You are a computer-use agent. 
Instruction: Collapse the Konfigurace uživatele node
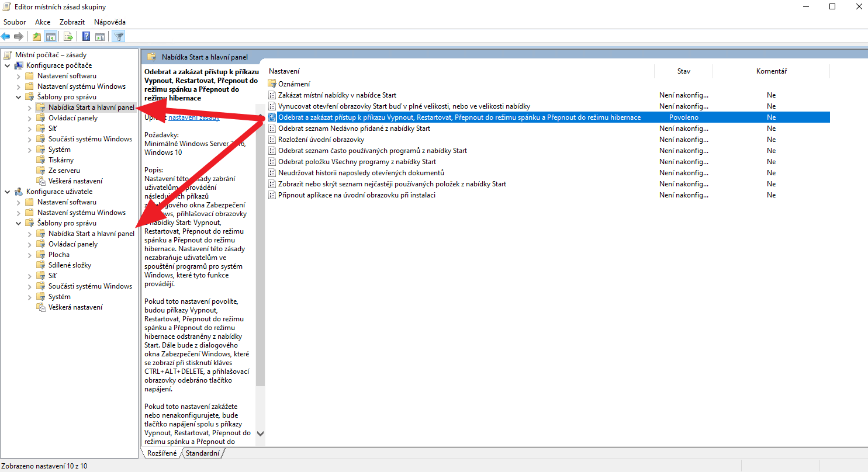[x=7, y=192]
